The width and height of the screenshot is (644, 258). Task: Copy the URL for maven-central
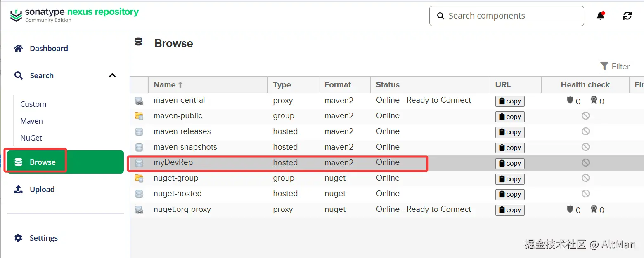coord(510,101)
